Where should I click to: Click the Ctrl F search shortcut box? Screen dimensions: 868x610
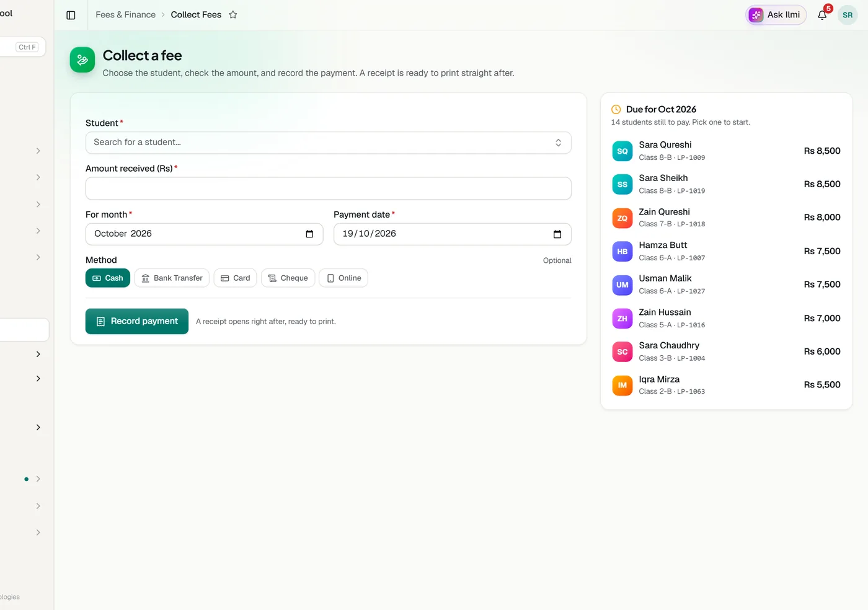point(27,47)
